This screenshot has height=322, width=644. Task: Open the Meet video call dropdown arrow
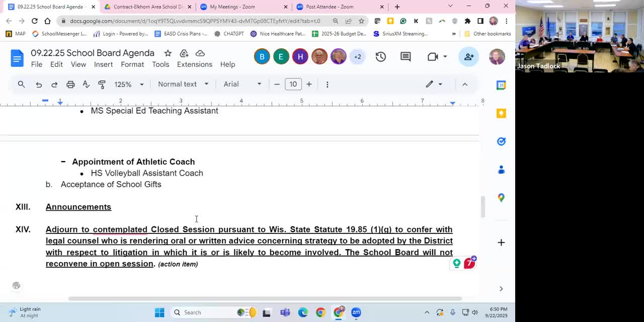click(445, 57)
